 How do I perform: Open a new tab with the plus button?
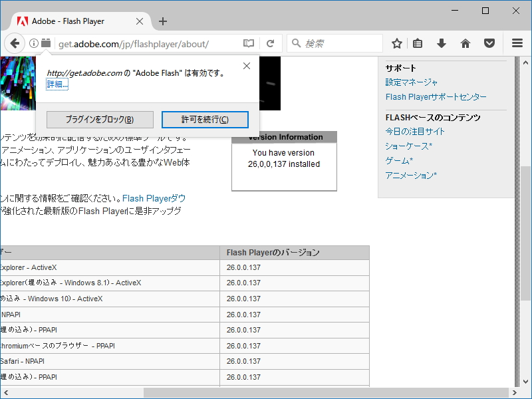coord(163,21)
